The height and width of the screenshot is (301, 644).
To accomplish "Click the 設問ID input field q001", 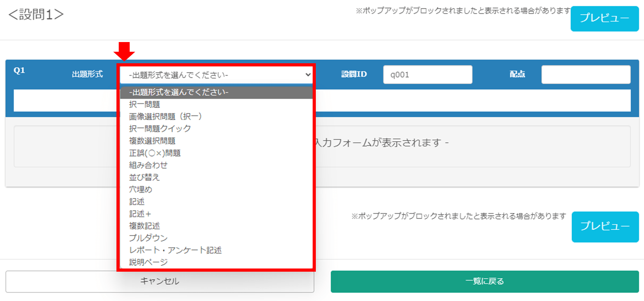I will tap(428, 75).
